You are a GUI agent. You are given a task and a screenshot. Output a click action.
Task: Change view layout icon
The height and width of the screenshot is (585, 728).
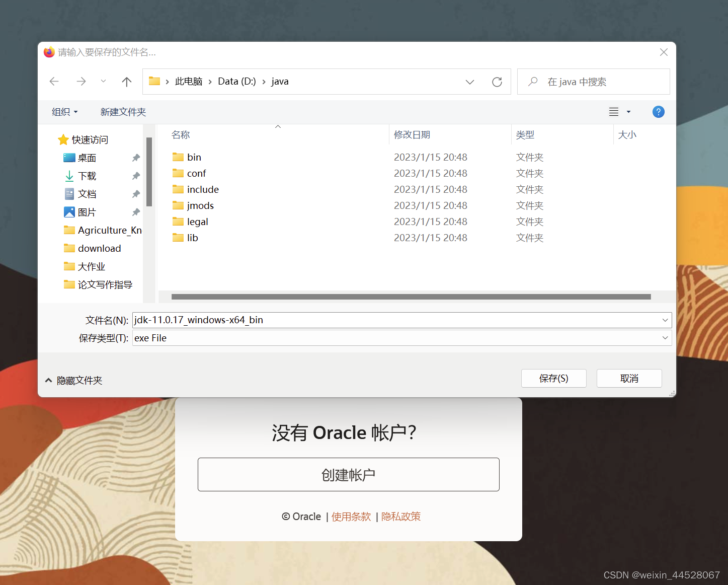pyautogui.click(x=614, y=112)
